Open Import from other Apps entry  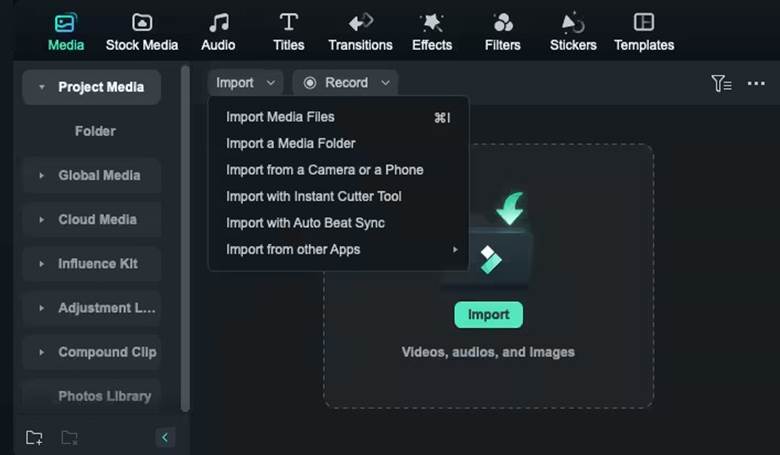(x=338, y=250)
